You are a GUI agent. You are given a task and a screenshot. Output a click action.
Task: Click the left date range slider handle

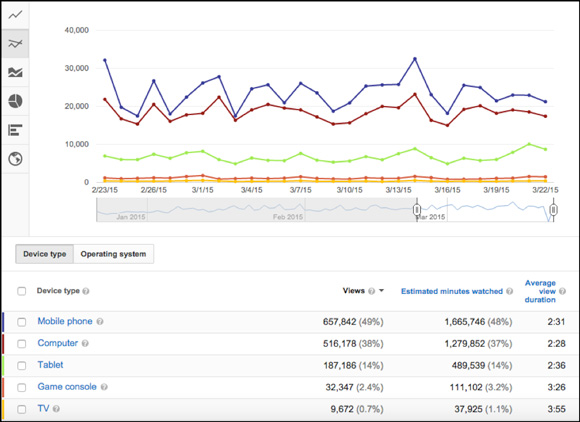click(x=417, y=210)
